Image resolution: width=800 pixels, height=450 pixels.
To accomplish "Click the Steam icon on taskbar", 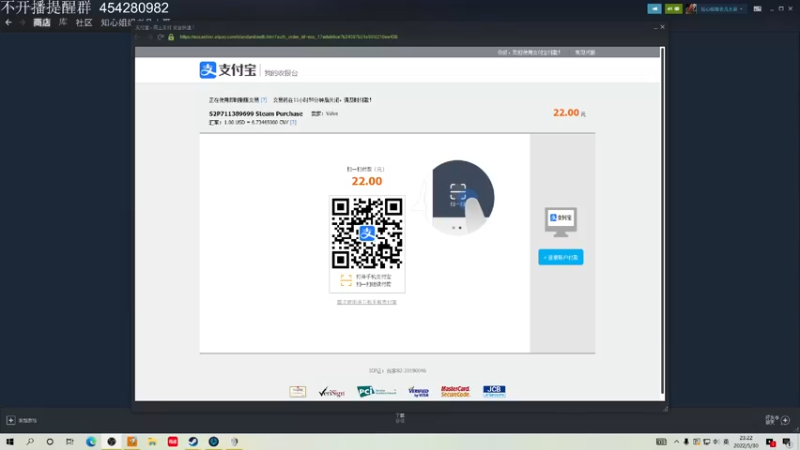I will tap(193, 441).
